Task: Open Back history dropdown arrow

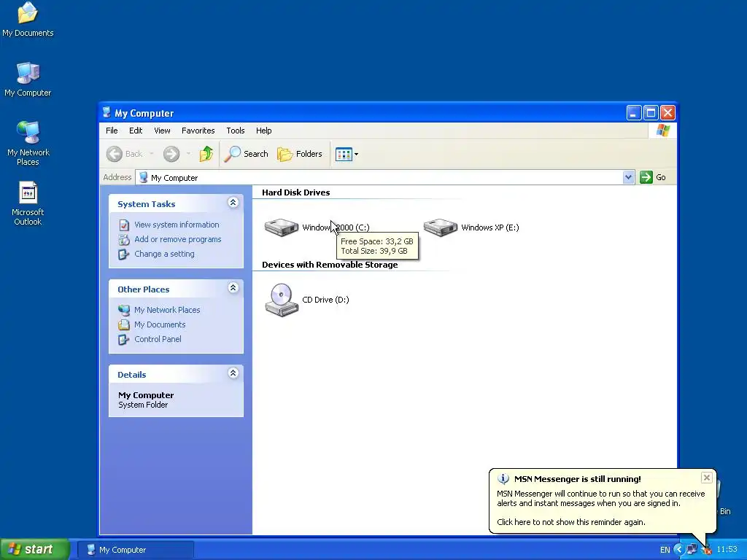Action: [152, 154]
